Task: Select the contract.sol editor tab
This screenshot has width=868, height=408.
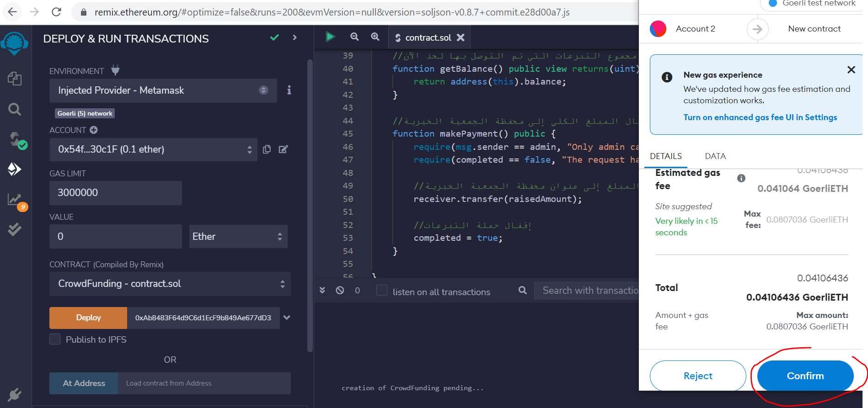Action: (x=428, y=37)
